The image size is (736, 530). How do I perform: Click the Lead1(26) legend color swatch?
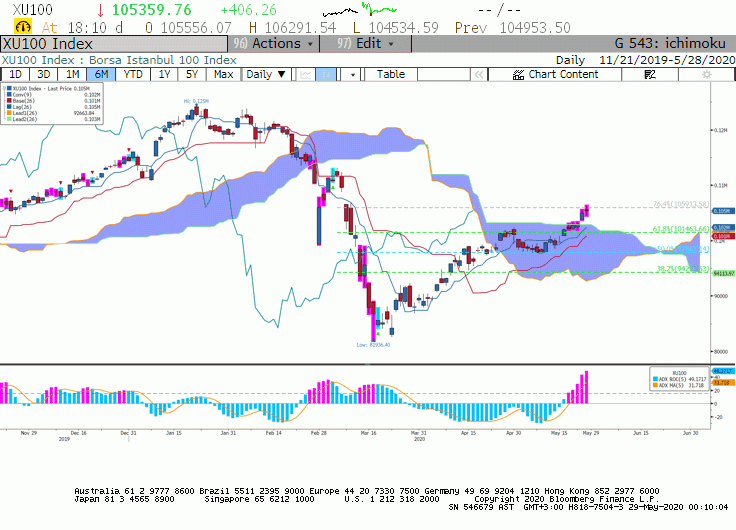(x=9, y=113)
